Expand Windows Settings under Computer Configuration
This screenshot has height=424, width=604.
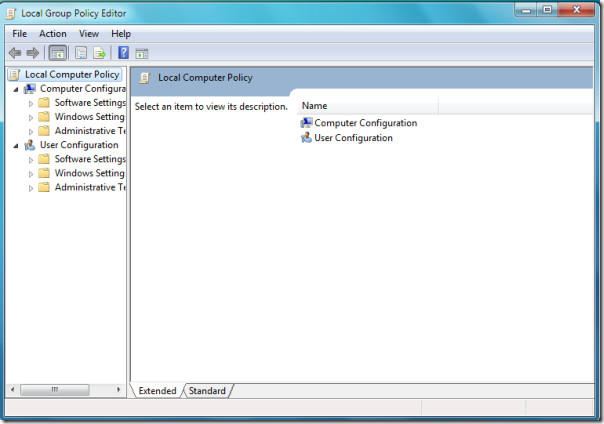31,117
